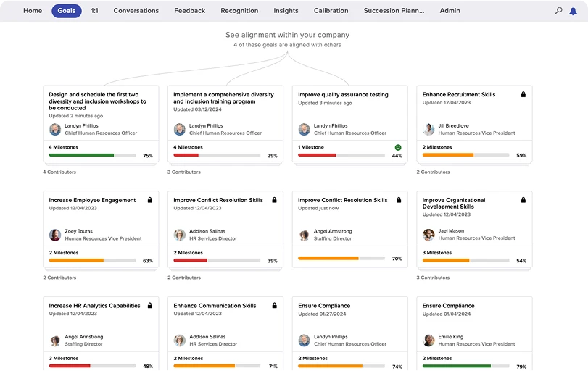This screenshot has height=371, width=588.
Task: Expand '2 Contributors' under Enhance Recruitment Skills
Action: click(433, 172)
